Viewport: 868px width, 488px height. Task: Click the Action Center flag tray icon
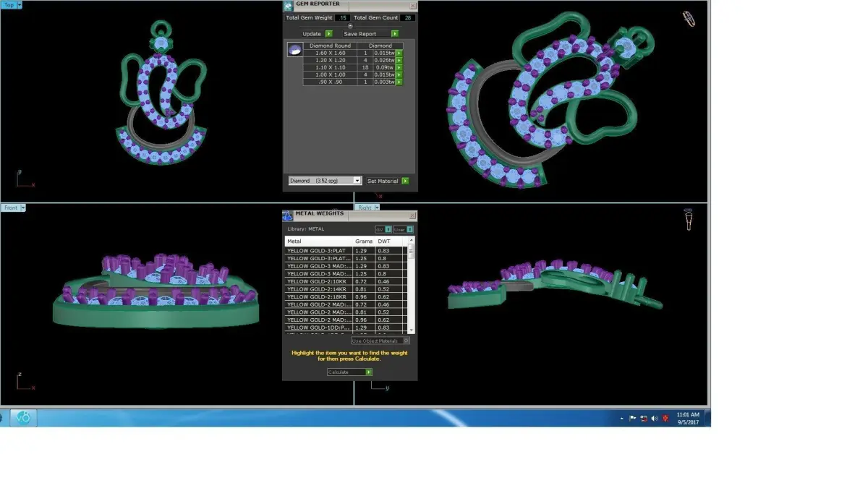tap(633, 418)
